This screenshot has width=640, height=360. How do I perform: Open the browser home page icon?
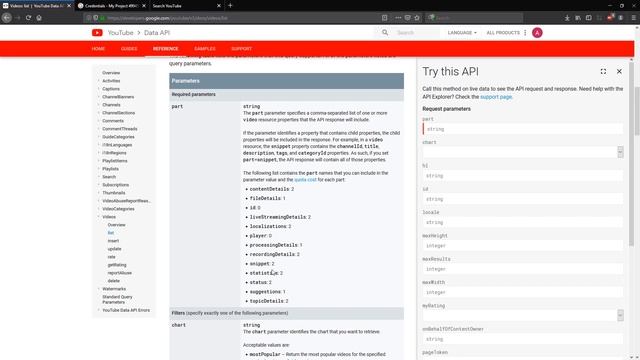click(x=39, y=18)
